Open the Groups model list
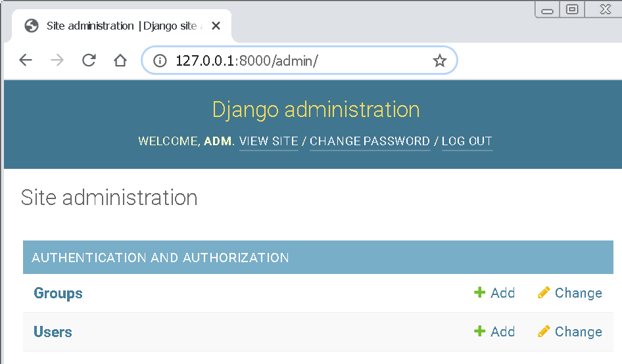 (58, 294)
